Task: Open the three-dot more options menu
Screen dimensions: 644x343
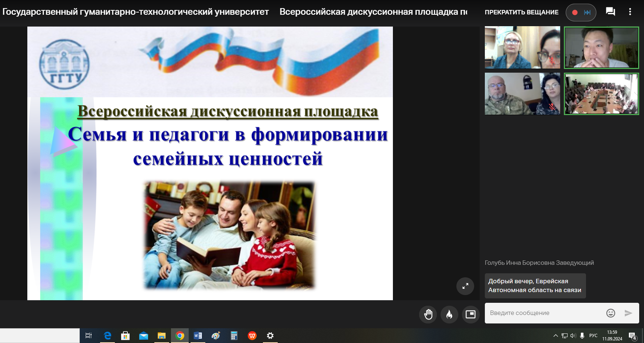Action: [630, 12]
